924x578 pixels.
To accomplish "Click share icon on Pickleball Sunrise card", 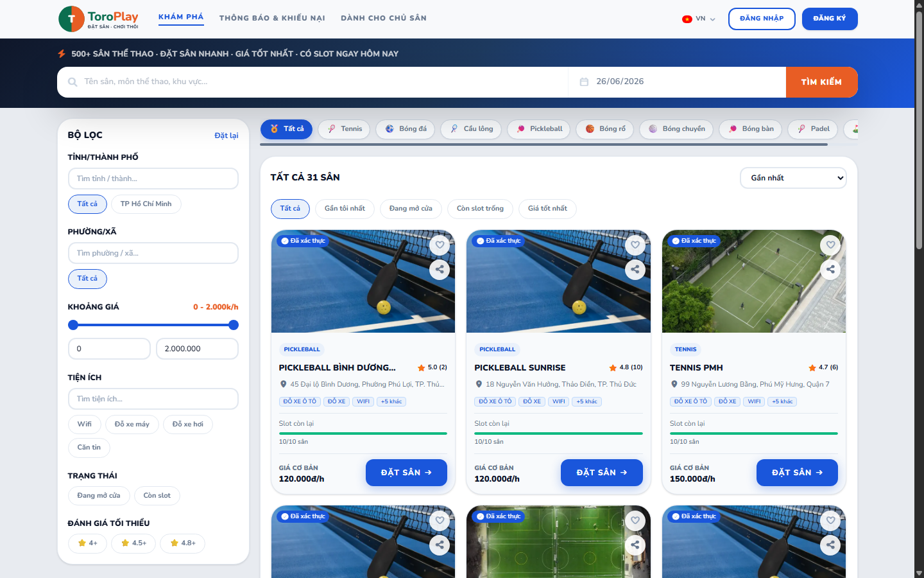I will [x=635, y=269].
